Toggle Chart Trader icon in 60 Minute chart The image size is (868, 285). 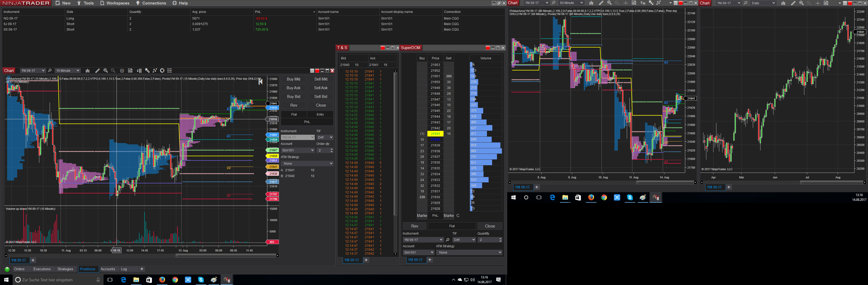pyautogui.click(x=643, y=3)
